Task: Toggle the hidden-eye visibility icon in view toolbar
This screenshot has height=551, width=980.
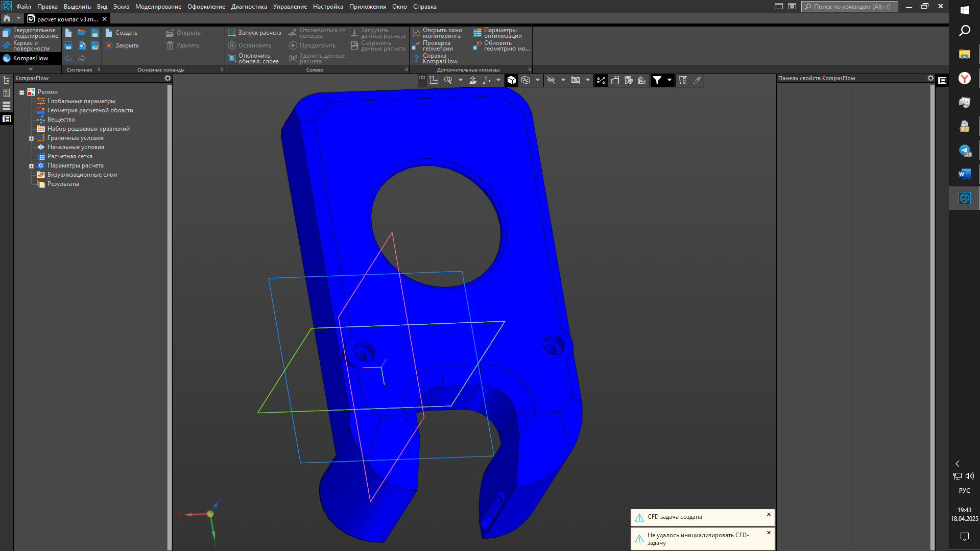Action: click(x=551, y=80)
